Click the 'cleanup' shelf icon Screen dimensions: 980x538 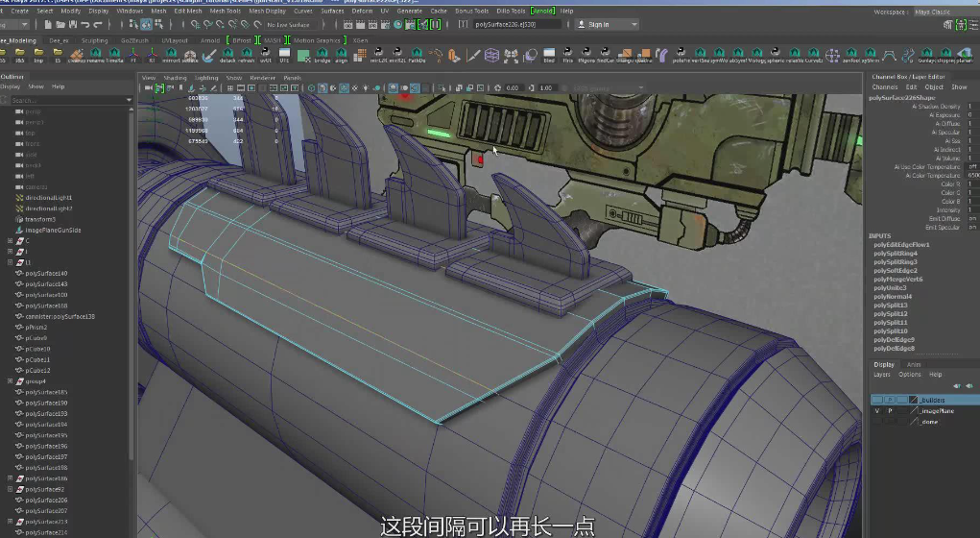point(76,55)
